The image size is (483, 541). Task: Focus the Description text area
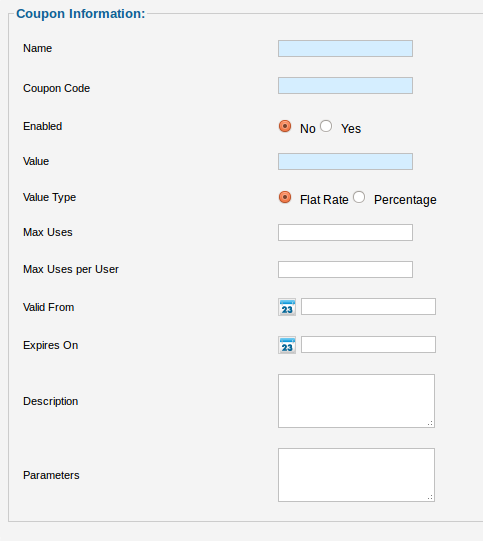(356, 401)
